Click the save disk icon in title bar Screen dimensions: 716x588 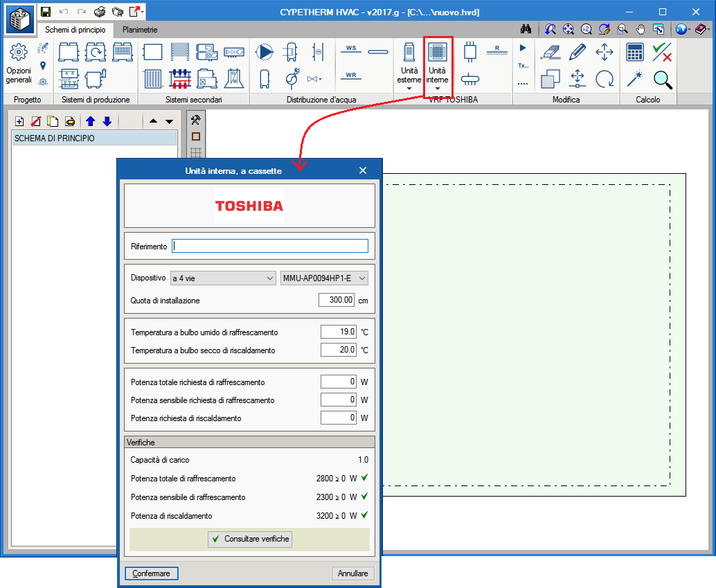point(46,11)
